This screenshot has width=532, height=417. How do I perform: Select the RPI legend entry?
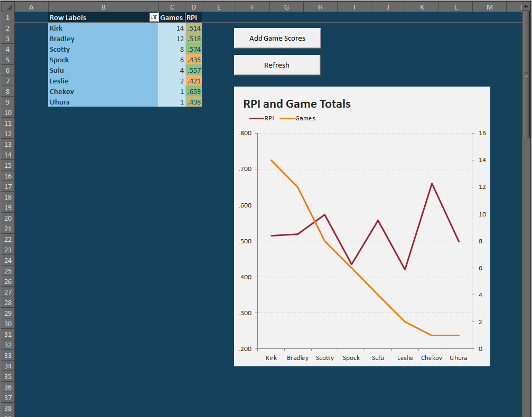tap(262, 118)
